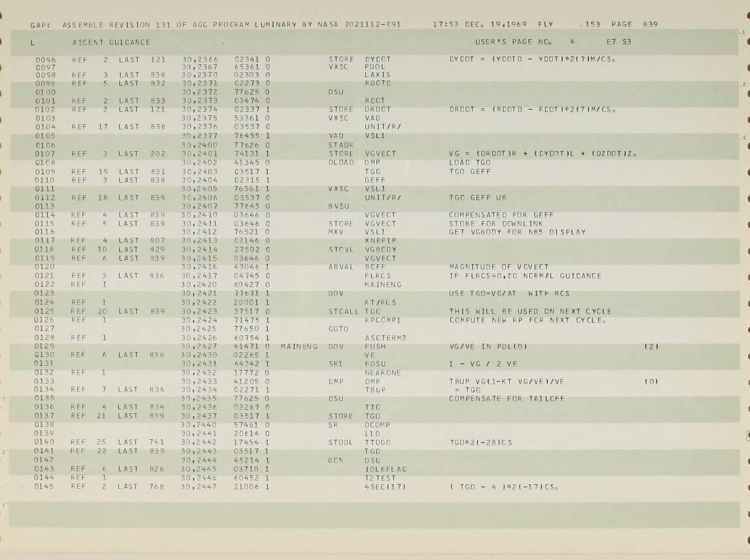The width and height of the screenshot is (750, 560).
Task: Click the '1 - VG / 2 VE' comment
Action: coord(483,363)
